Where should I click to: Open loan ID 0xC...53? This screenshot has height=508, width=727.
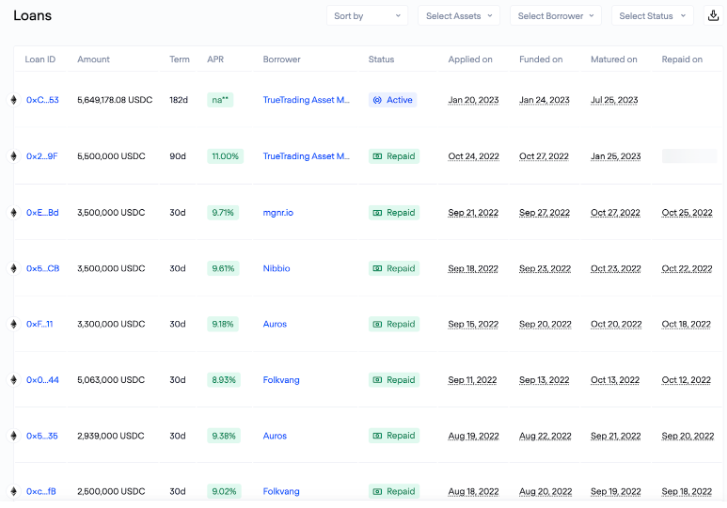click(42, 100)
